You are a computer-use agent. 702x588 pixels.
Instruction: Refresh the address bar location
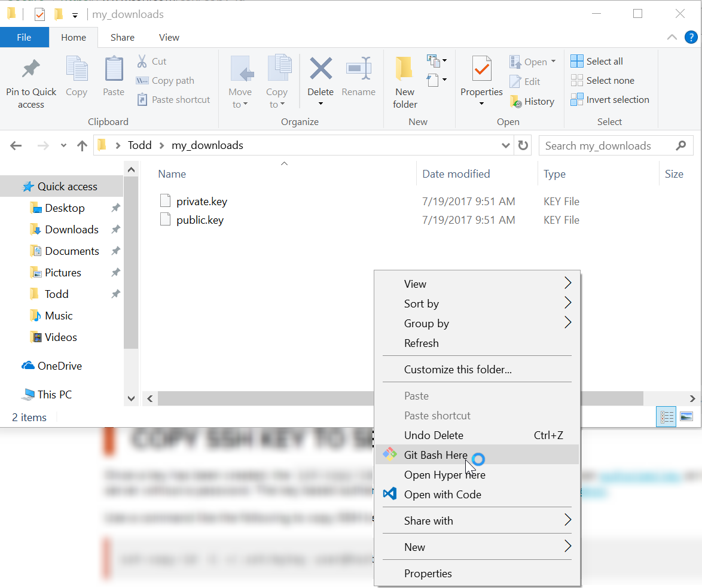click(523, 145)
